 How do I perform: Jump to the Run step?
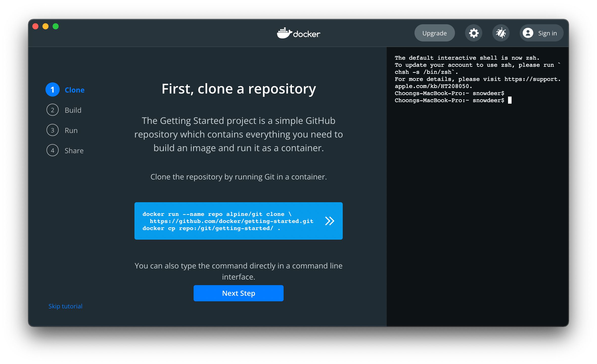coord(71,130)
